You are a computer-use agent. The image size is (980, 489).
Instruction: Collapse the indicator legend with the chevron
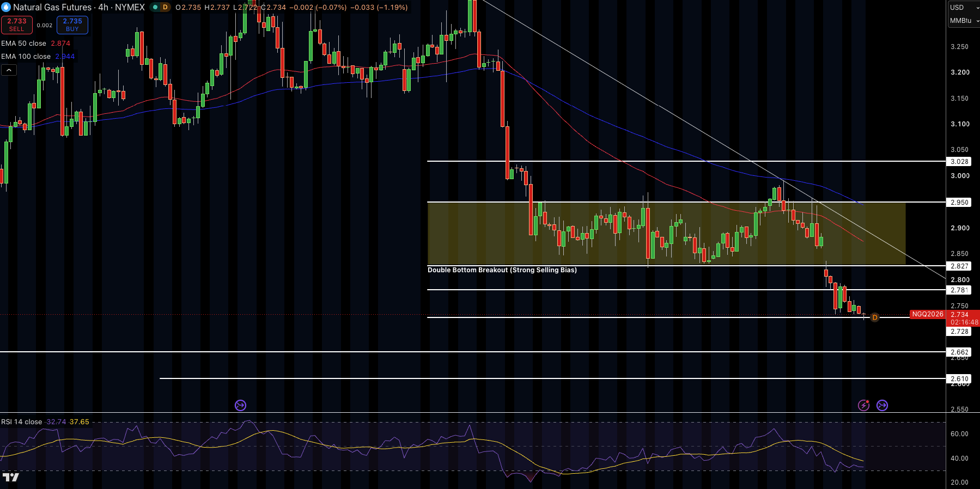[x=9, y=70]
